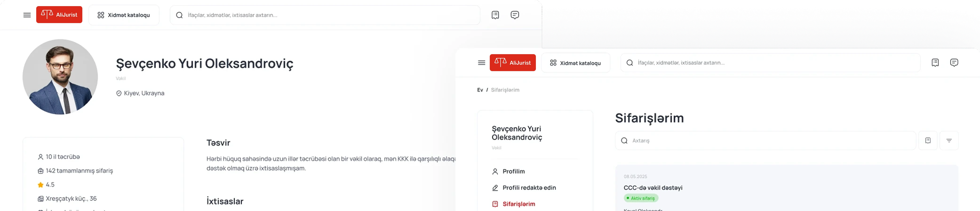
Task: Open chat messages icon in profile page header
Action: [x=515, y=15]
